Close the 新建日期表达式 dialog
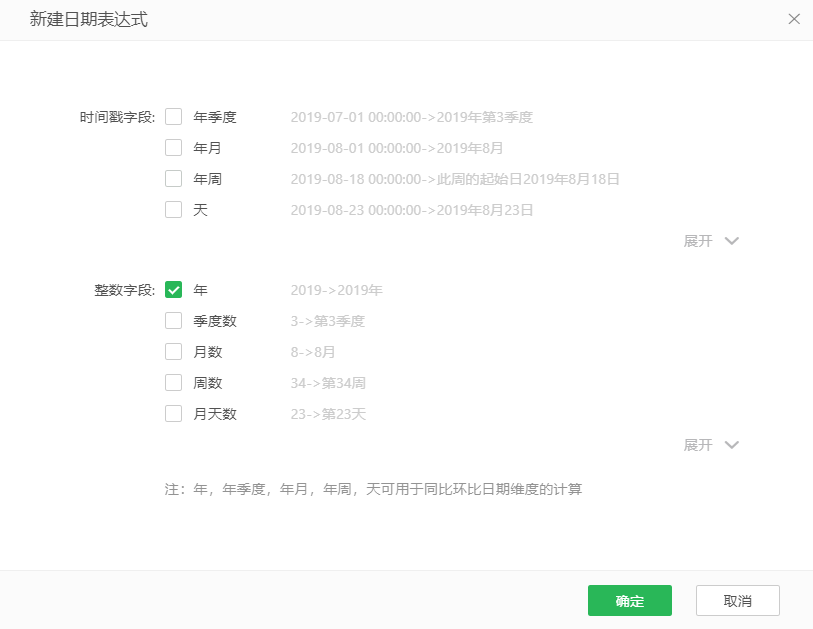The width and height of the screenshot is (813, 629). click(x=794, y=19)
